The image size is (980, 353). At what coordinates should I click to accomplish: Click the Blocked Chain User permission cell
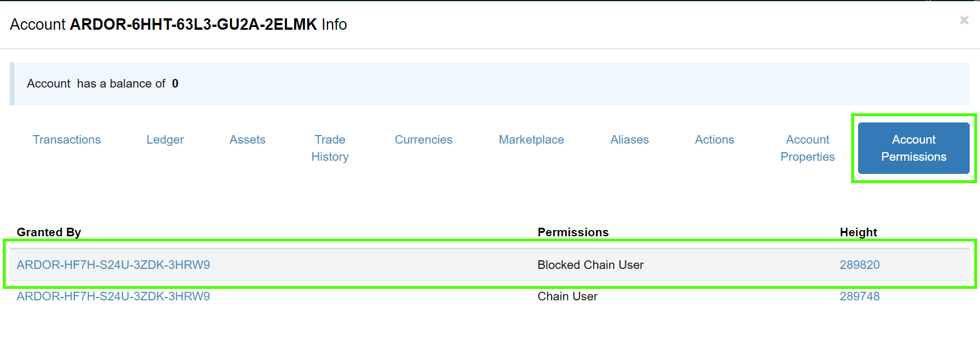pyautogui.click(x=590, y=265)
